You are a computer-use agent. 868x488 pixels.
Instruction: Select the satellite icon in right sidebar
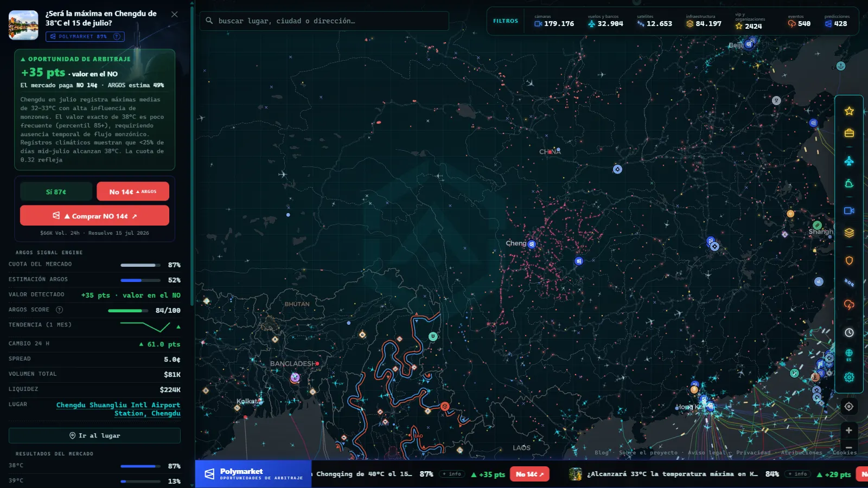[849, 282]
